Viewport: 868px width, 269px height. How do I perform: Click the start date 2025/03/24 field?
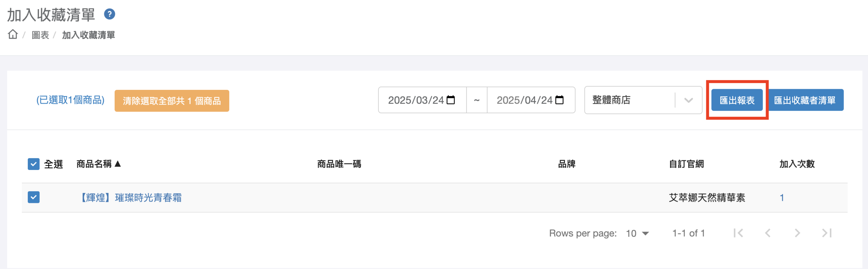(x=416, y=100)
